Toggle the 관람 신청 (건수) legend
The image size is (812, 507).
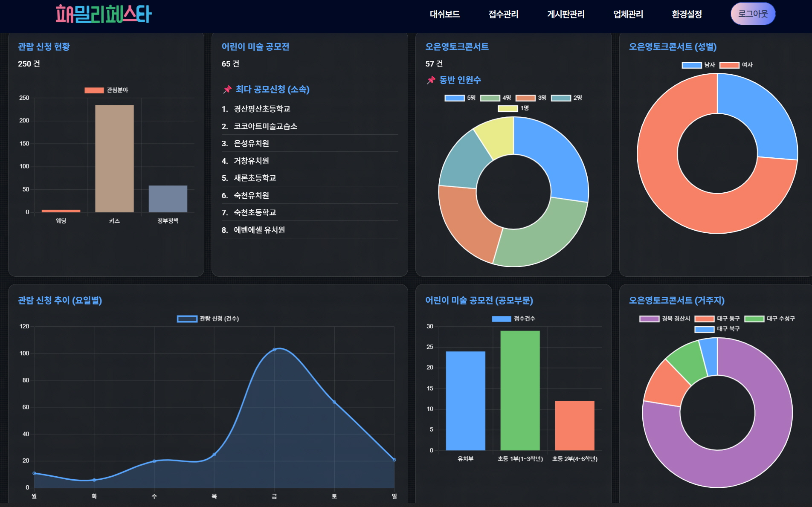pyautogui.click(x=187, y=319)
